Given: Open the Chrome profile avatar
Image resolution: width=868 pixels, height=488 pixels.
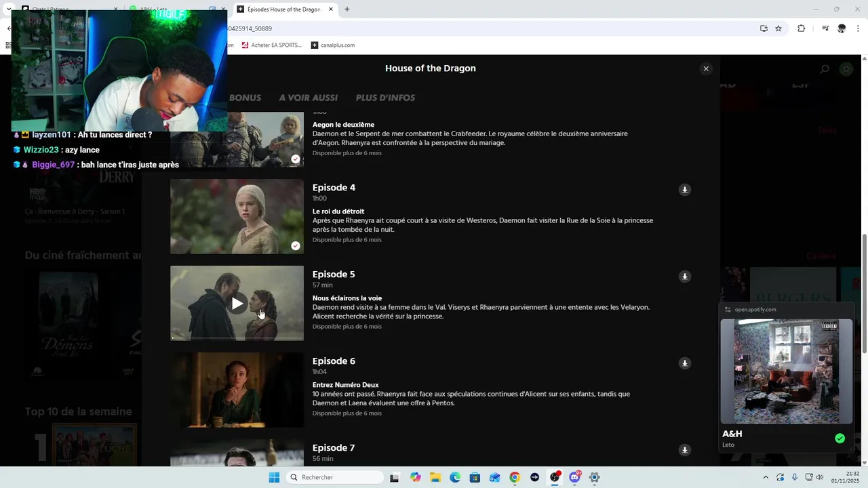Looking at the screenshot, I should tap(842, 28).
